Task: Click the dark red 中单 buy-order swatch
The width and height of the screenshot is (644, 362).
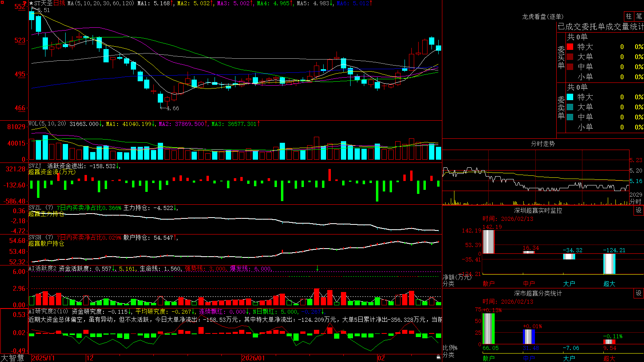Action: coord(570,67)
